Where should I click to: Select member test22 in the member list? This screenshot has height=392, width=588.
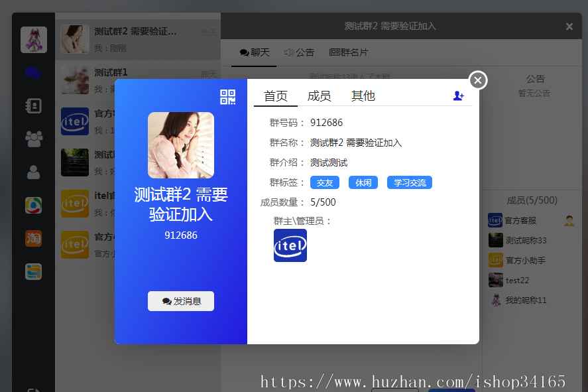517,281
